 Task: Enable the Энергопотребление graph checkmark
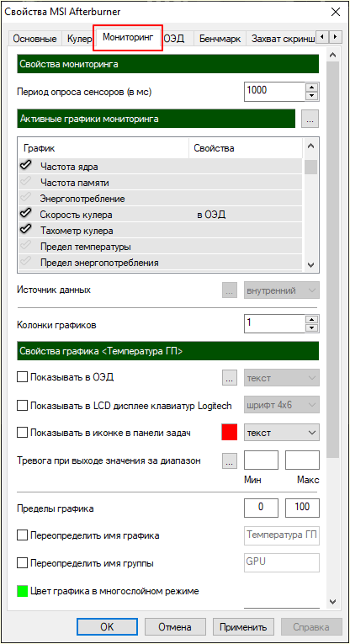click(25, 198)
